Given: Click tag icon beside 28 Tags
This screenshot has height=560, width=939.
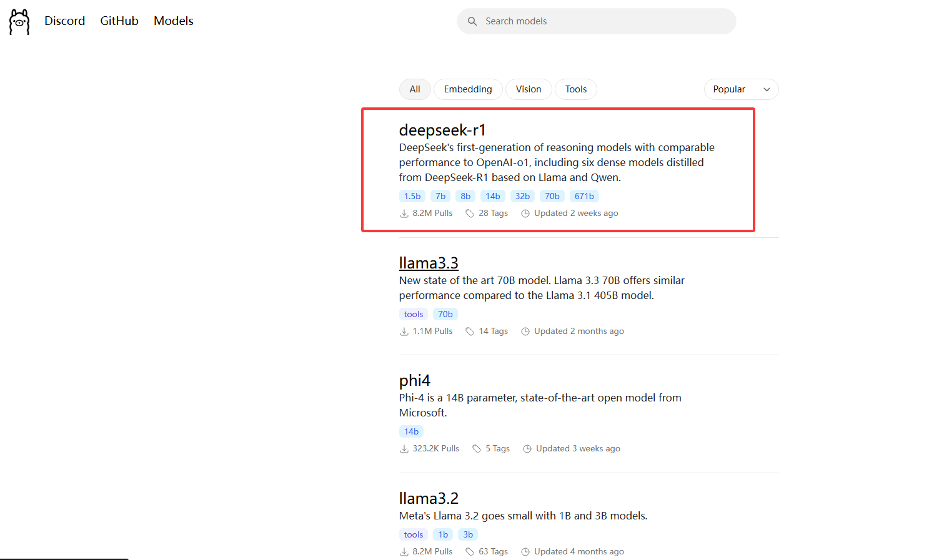Looking at the screenshot, I should coord(470,214).
